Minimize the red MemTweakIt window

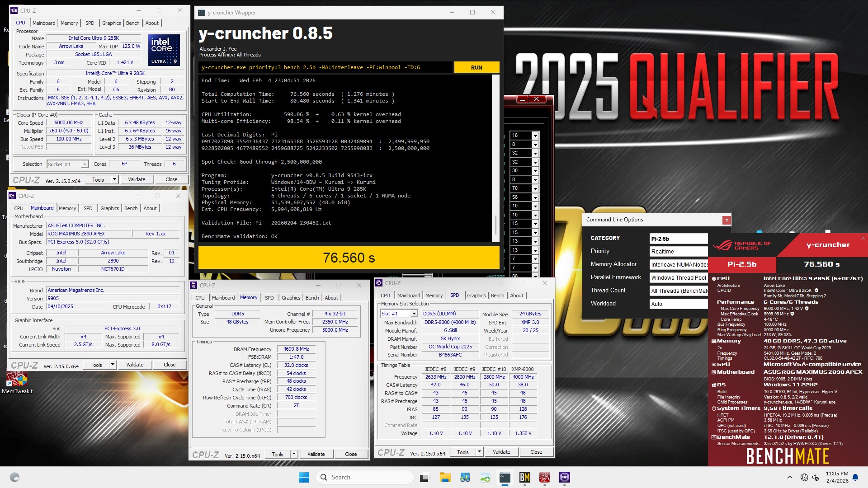pos(522,99)
